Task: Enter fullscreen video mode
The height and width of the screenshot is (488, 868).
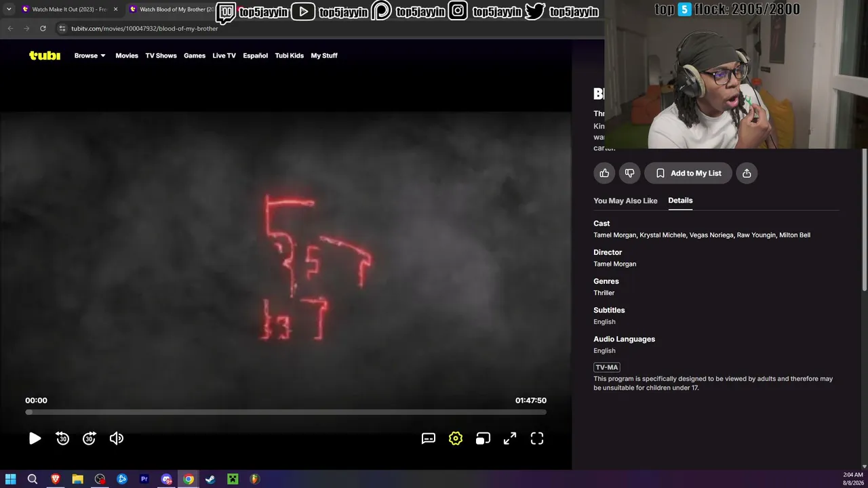Action: (x=537, y=439)
